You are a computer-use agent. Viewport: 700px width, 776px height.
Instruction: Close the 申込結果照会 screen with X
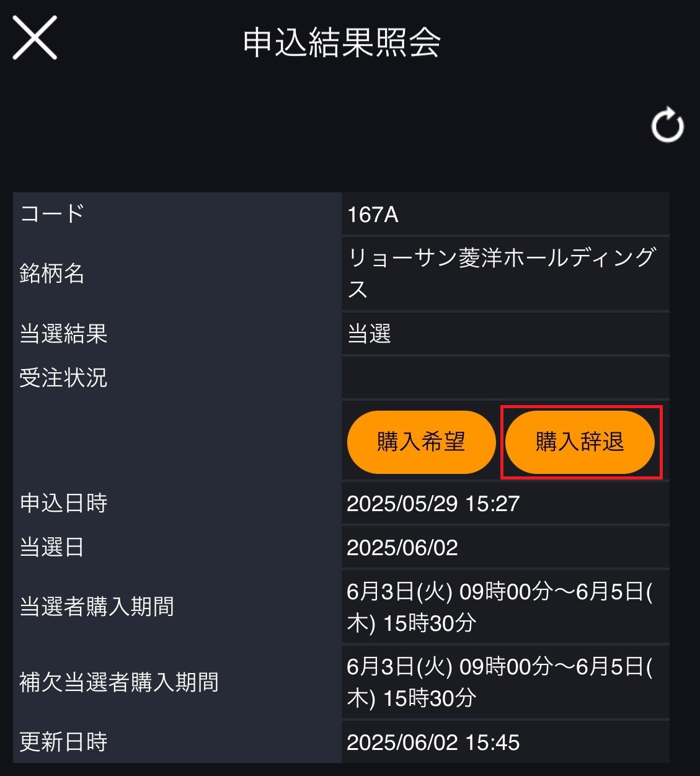[x=35, y=38]
